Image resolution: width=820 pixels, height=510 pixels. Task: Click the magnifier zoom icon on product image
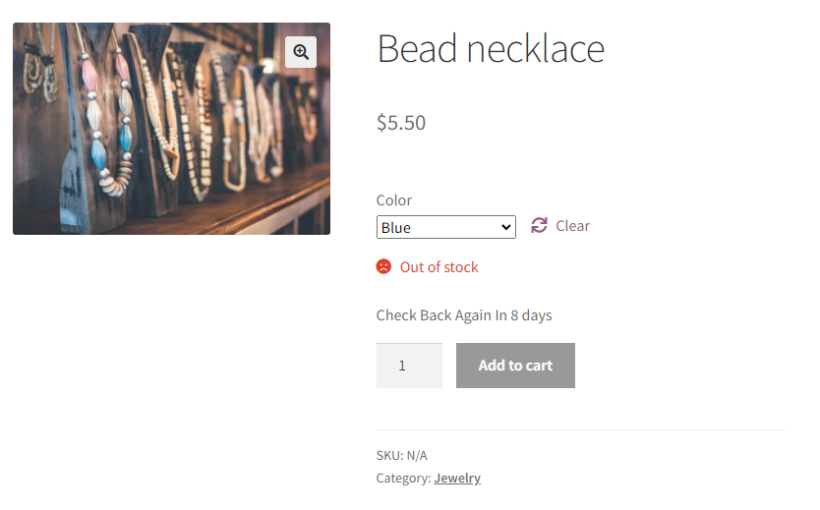coord(300,52)
